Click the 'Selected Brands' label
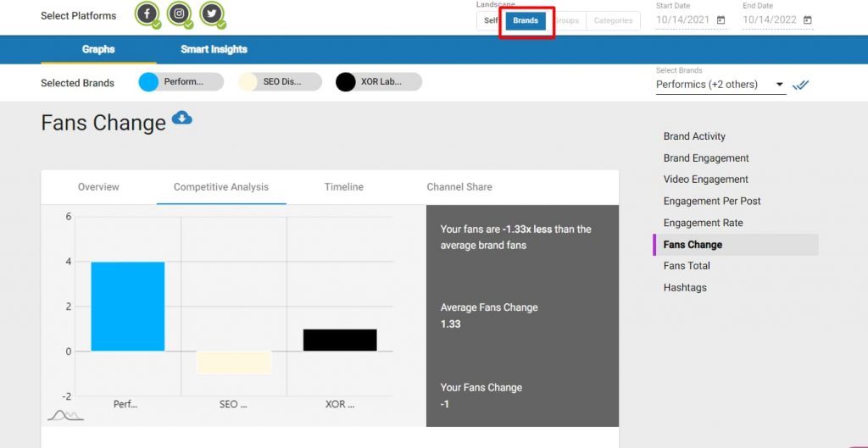 77,83
